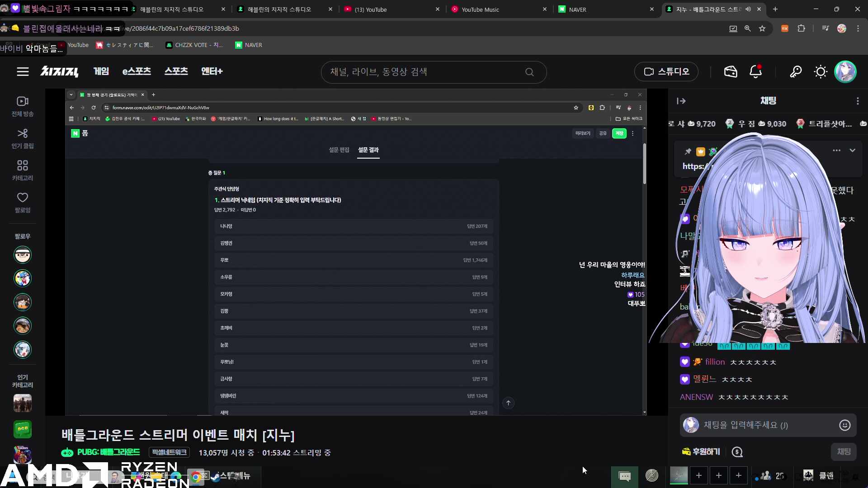The image size is (868, 488).
Task: Open the 카테고리 browser from the sidebar
Action: (22, 170)
